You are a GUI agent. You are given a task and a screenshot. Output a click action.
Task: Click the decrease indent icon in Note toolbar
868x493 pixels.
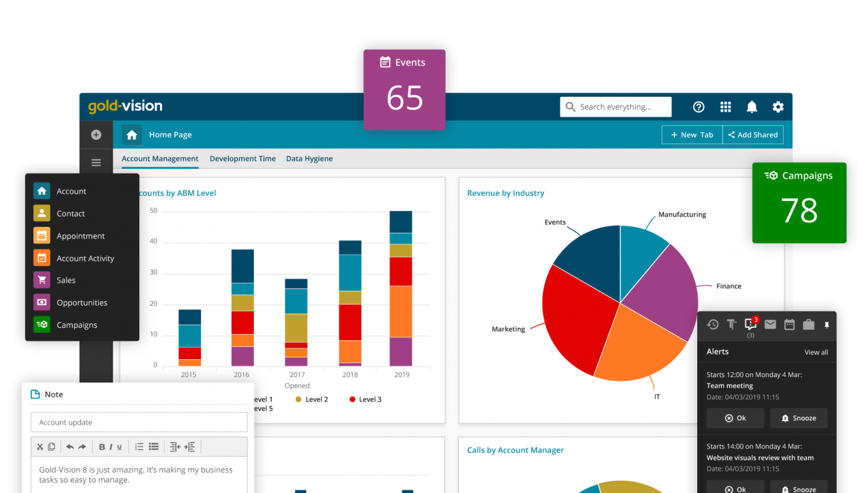(175, 447)
